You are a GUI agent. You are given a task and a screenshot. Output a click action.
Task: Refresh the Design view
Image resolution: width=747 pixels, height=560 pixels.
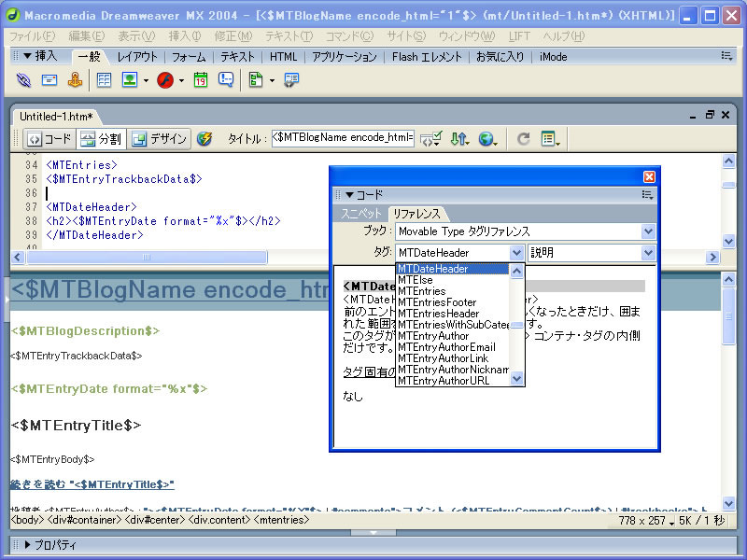[x=524, y=138]
